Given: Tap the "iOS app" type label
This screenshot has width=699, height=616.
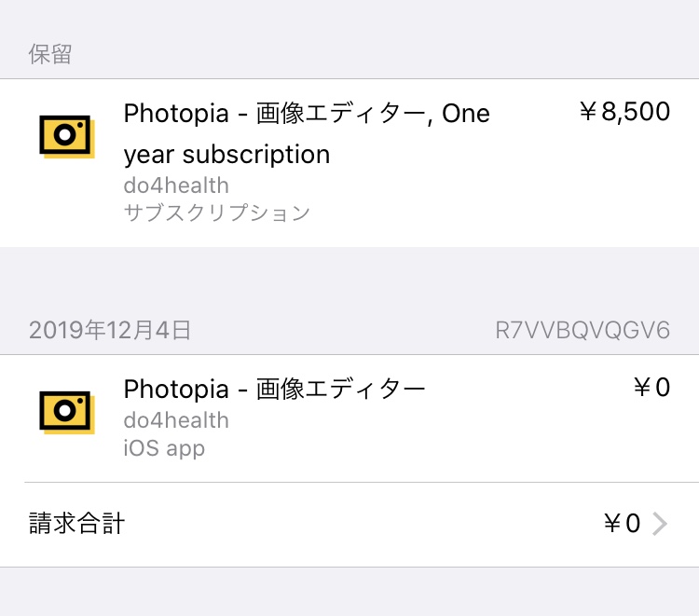Looking at the screenshot, I should pos(164,448).
